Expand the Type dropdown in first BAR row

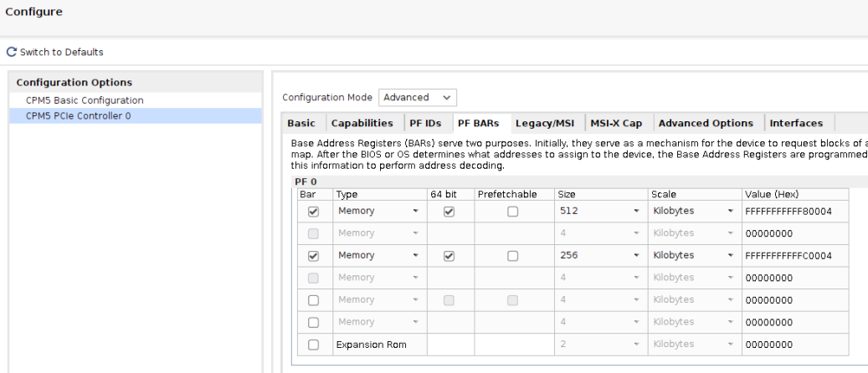pyautogui.click(x=378, y=212)
